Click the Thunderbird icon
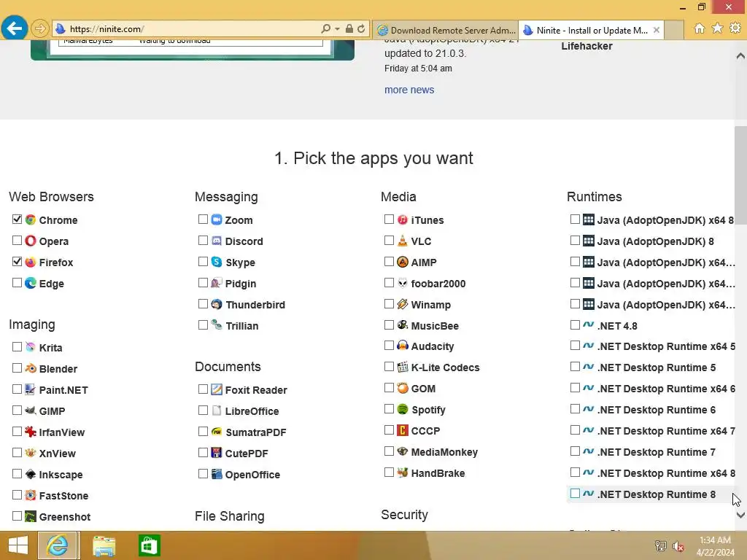The width and height of the screenshot is (747, 560). click(x=216, y=304)
